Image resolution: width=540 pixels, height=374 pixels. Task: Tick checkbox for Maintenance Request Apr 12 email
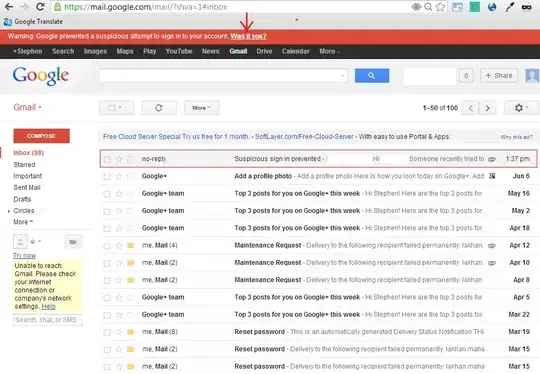click(x=107, y=246)
